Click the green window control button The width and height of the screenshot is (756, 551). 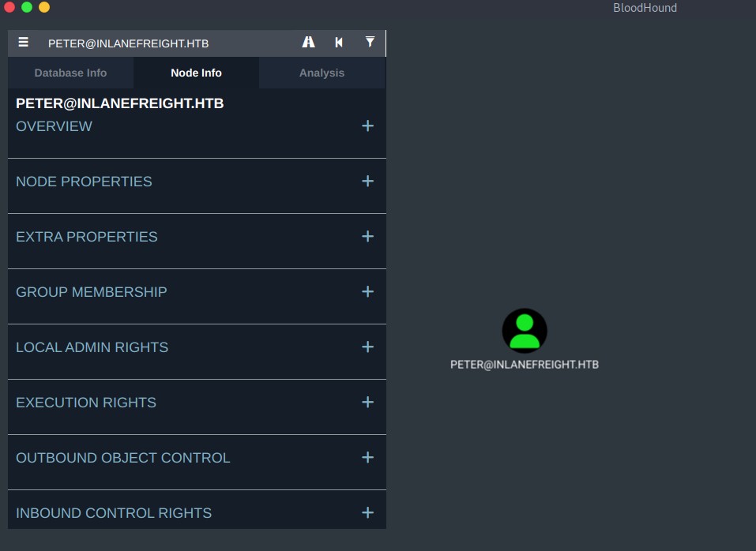click(x=27, y=7)
